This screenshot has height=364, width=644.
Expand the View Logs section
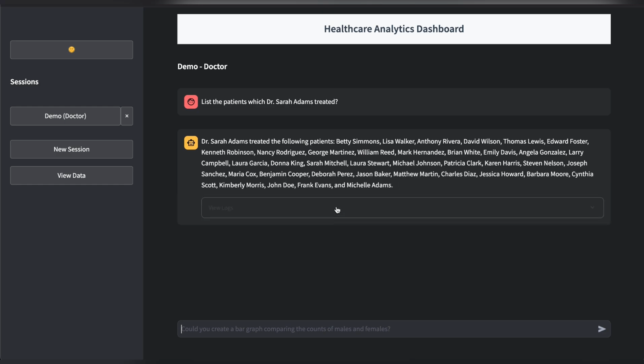pyautogui.click(x=402, y=207)
